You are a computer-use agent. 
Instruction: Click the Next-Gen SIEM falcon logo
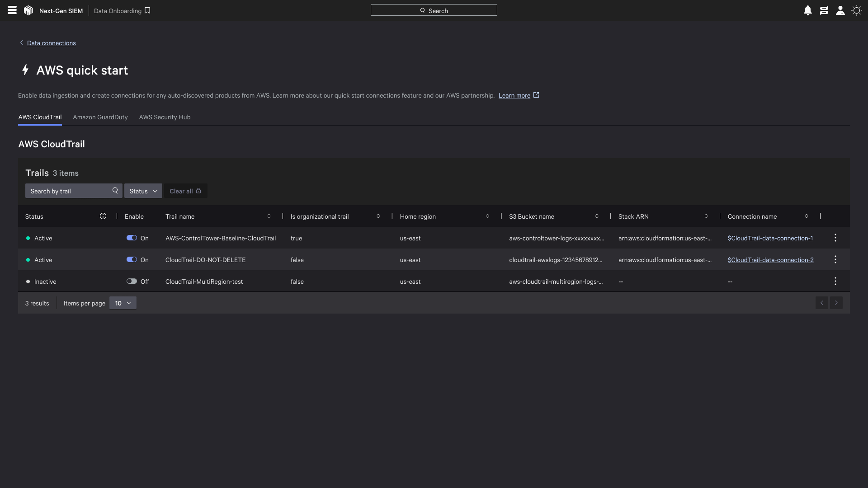[28, 10]
